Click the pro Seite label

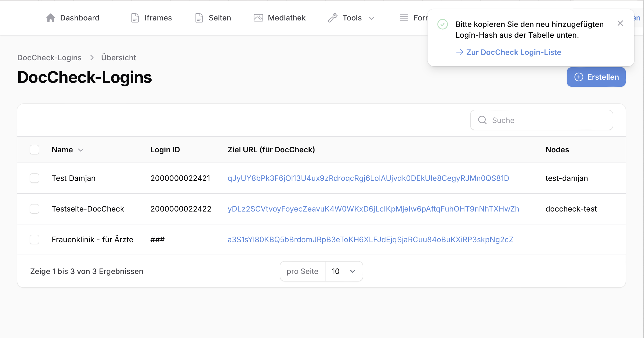point(302,271)
